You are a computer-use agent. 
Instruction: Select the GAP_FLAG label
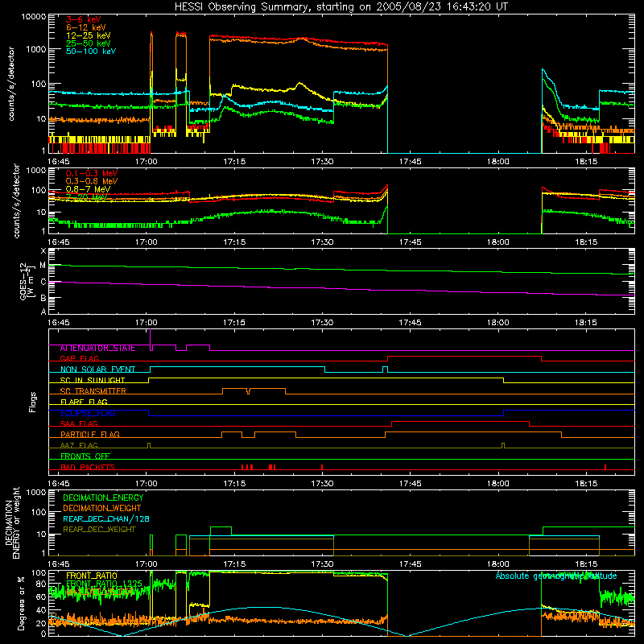79,358
